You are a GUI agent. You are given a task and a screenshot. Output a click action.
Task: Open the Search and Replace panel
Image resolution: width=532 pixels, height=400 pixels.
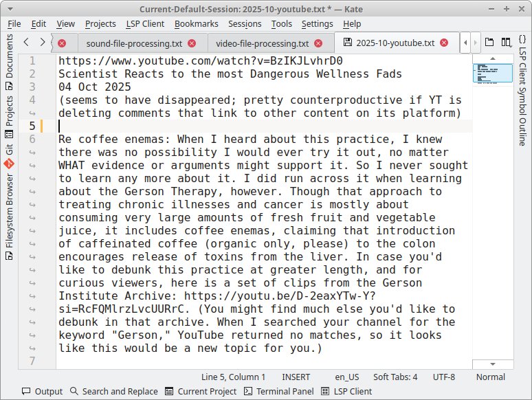point(114,391)
